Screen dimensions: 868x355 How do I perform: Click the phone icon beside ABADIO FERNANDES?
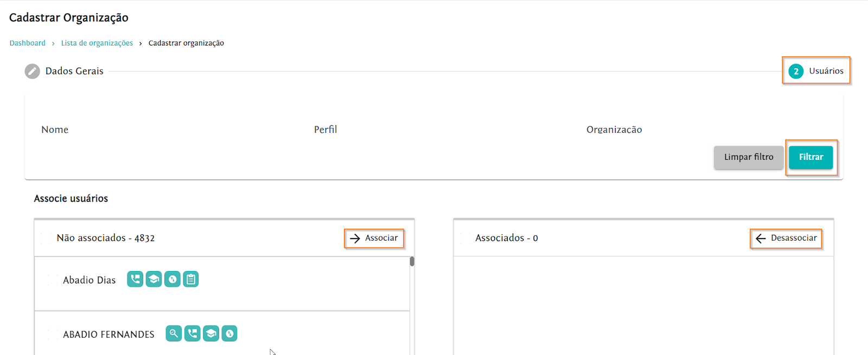pos(192,333)
